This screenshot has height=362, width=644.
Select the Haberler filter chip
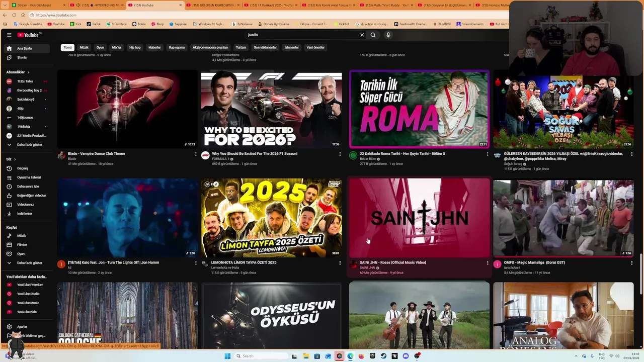tap(154, 47)
